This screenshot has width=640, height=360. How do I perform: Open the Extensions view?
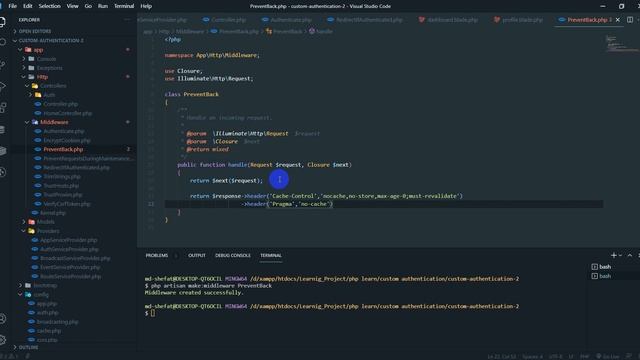(2, 108)
